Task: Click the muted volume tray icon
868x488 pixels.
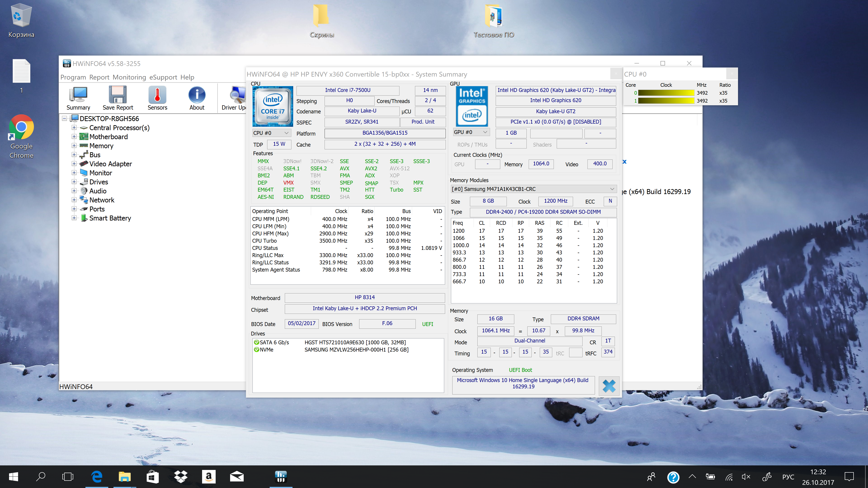Action: click(x=746, y=476)
